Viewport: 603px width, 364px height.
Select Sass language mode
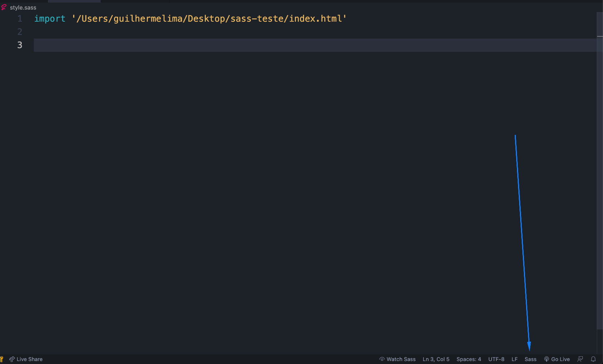(531, 359)
